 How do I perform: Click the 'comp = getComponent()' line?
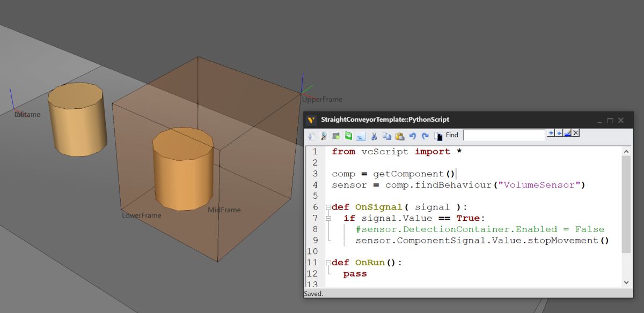[393, 174]
